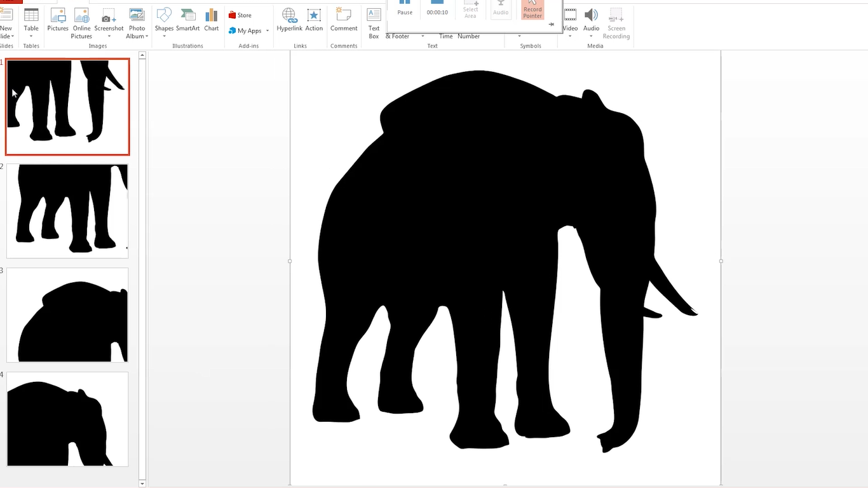Insert a Chart

coord(212,20)
